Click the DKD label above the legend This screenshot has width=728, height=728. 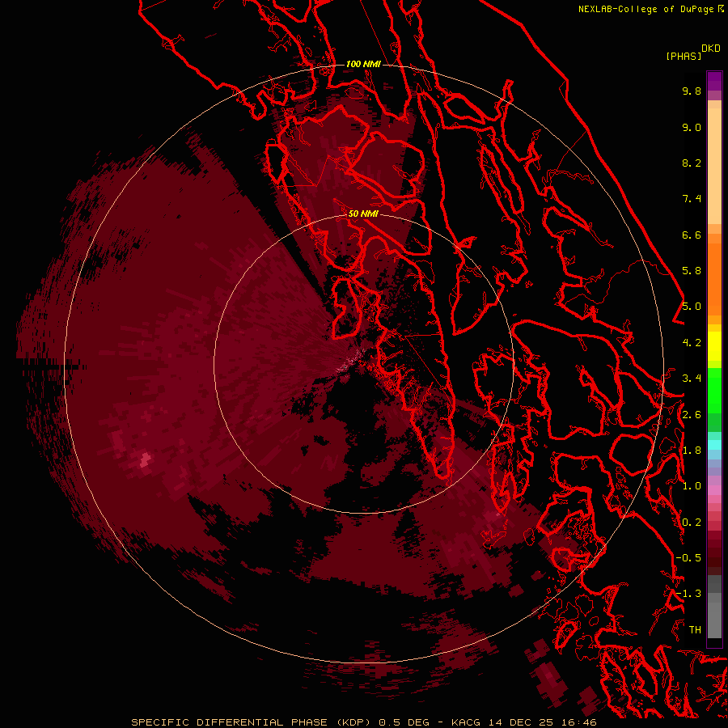pyautogui.click(x=711, y=49)
